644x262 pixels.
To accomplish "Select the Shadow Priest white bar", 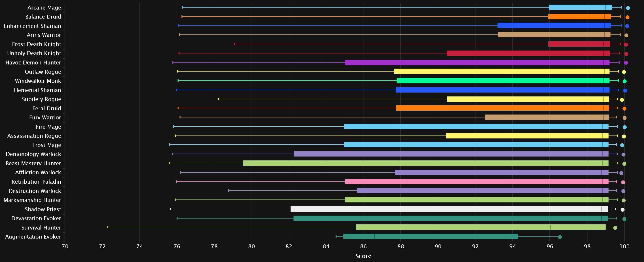I will (449, 209).
